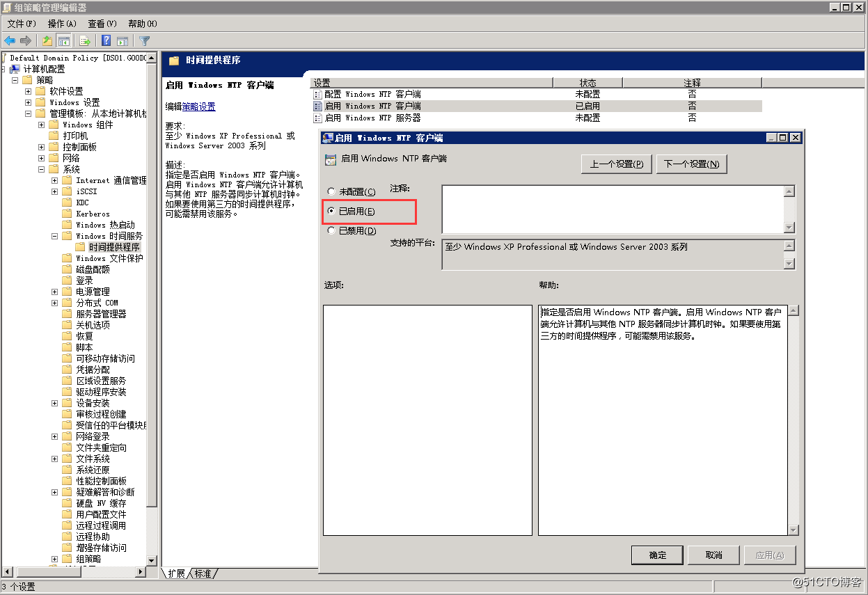This screenshot has width=868, height=595.
Task: Open the 帮助(H) menu
Action: point(143,24)
